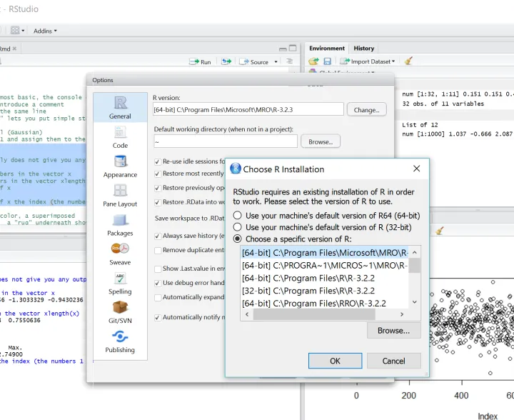Toggle Show .Last.value checkbox

click(158, 269)
